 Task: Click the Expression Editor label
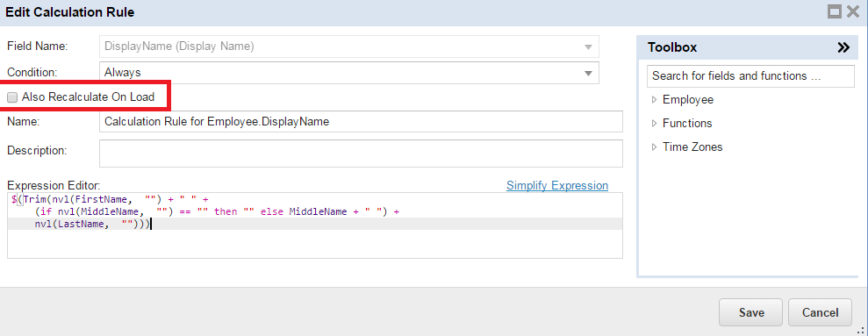pos(54,186)
